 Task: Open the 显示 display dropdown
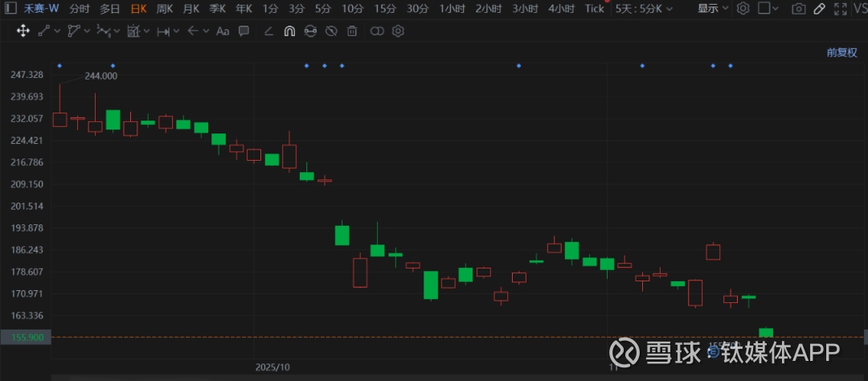(713, 8)
